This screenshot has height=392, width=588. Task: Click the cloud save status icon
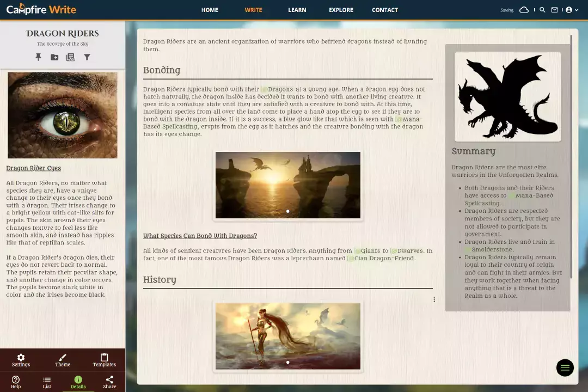pyautogui.click(x=524, y=10)
